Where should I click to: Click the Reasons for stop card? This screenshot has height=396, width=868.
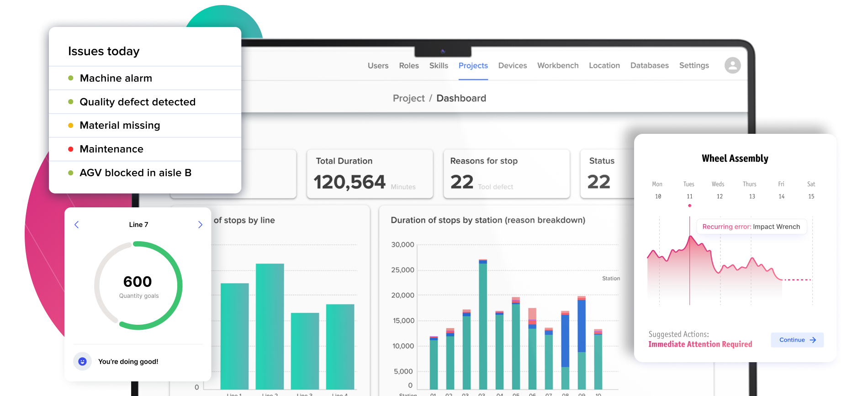tap(506, 174)
